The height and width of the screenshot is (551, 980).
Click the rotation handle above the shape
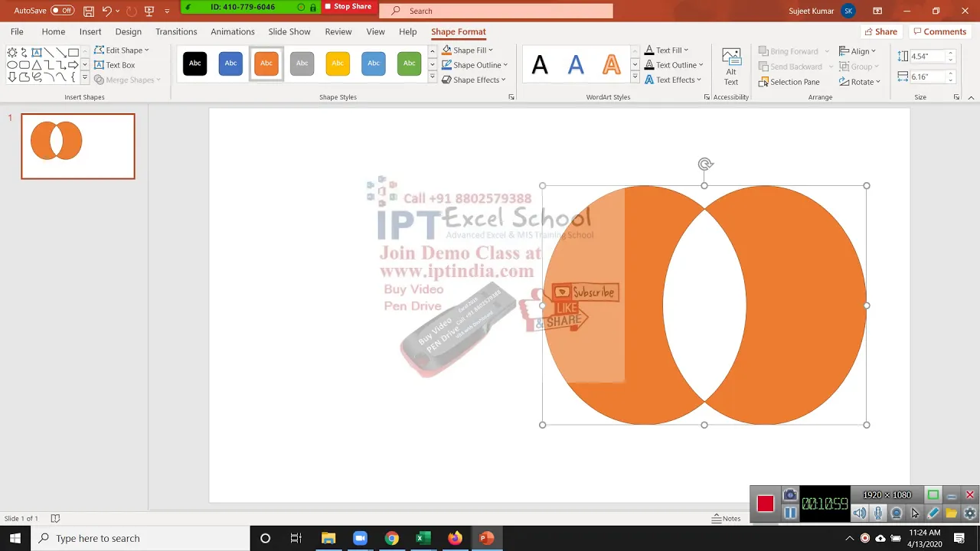click(705, 164)
